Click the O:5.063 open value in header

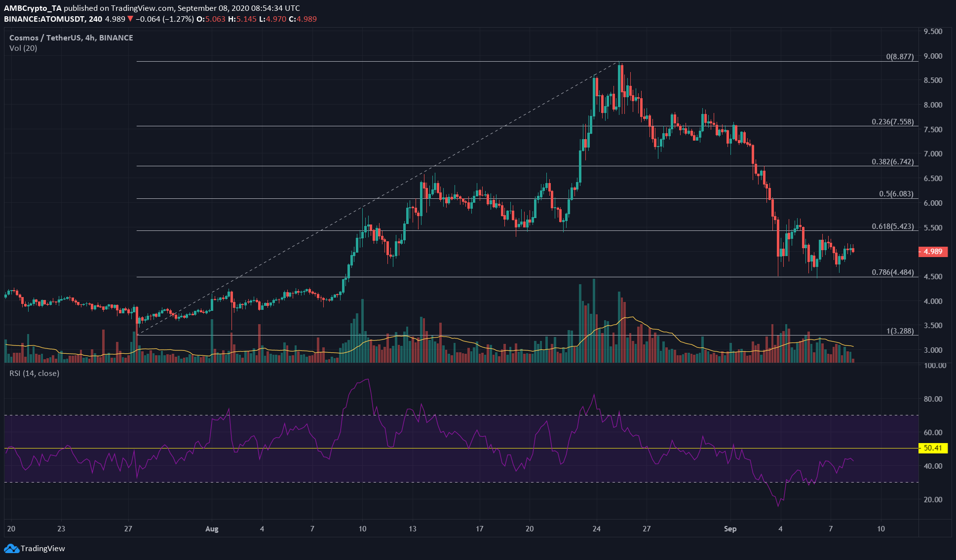[211, 19]
